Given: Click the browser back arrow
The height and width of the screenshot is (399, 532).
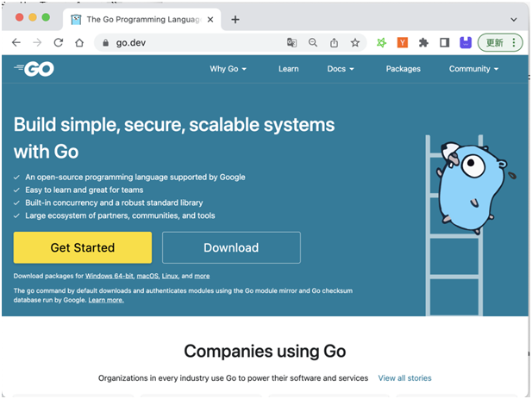Looking at the screenshot, I should pos(16,43).
